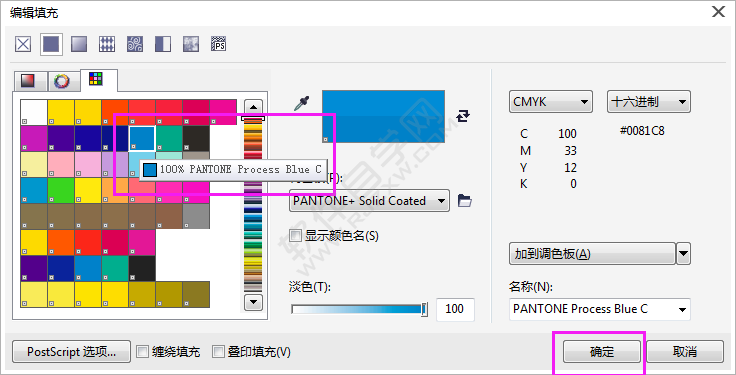Switch to Fountain fill type
Image resolution: width=736 pixels, height=375 pixels.
79,44
